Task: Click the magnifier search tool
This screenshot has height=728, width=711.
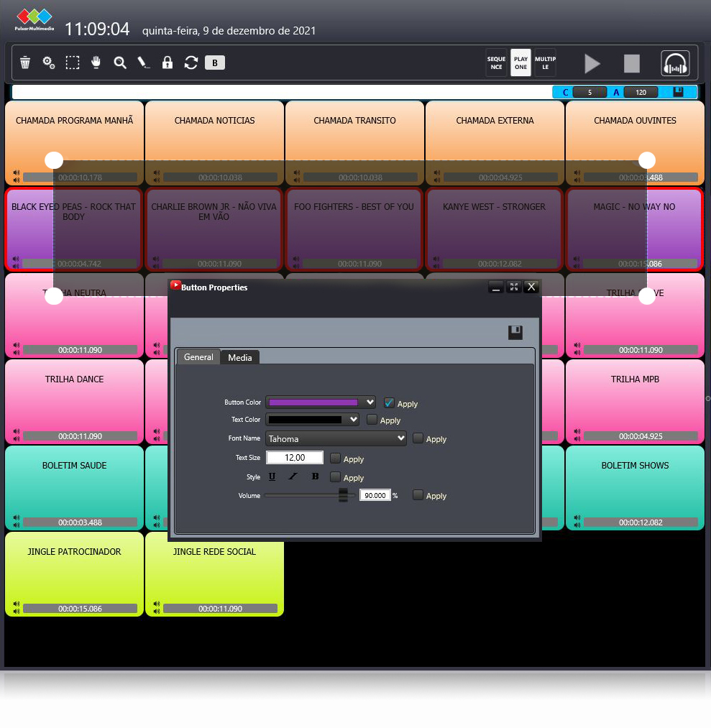Action: [120, 63]
